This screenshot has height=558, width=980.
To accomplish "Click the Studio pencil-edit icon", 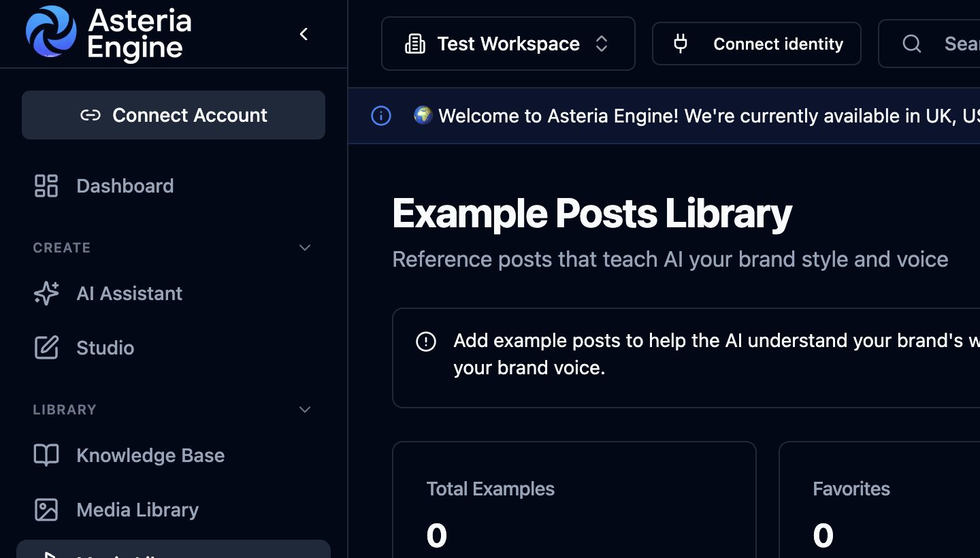I will (46, 348).
